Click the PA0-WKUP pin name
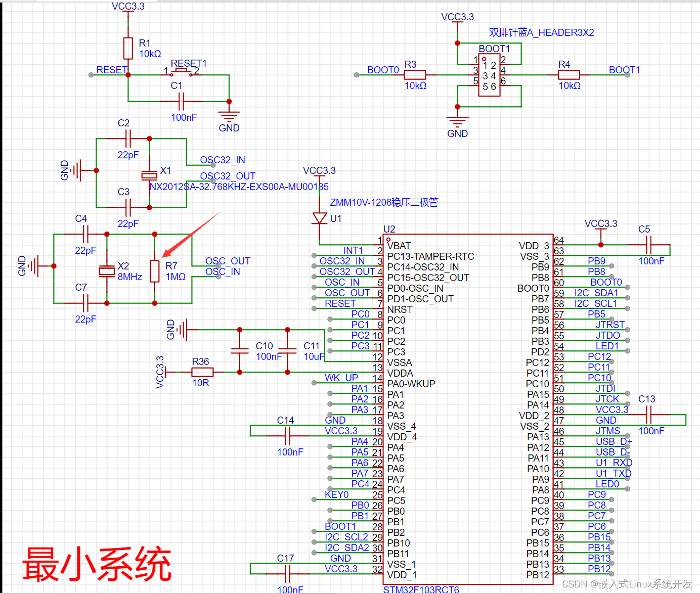700x594 pixels. (411, 384)
